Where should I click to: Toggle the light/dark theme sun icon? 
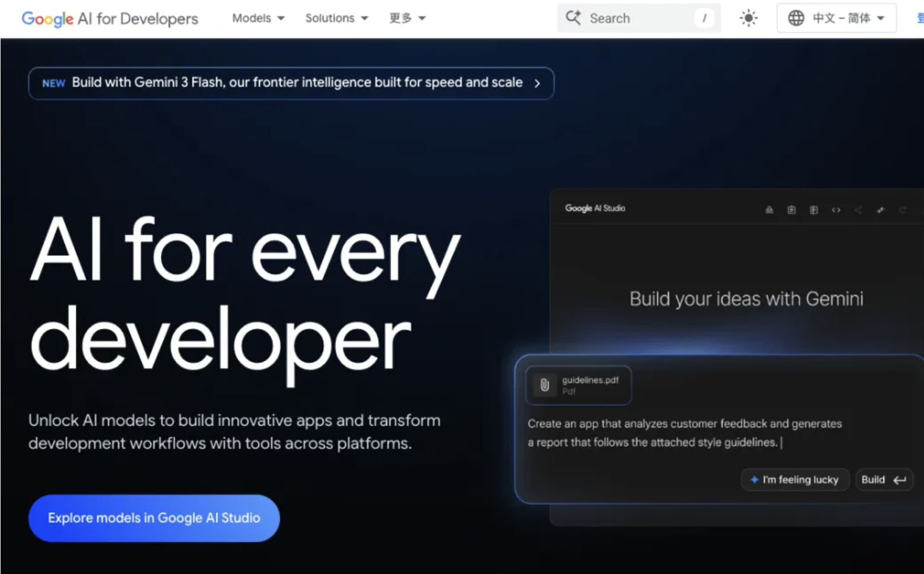[748, 18]
